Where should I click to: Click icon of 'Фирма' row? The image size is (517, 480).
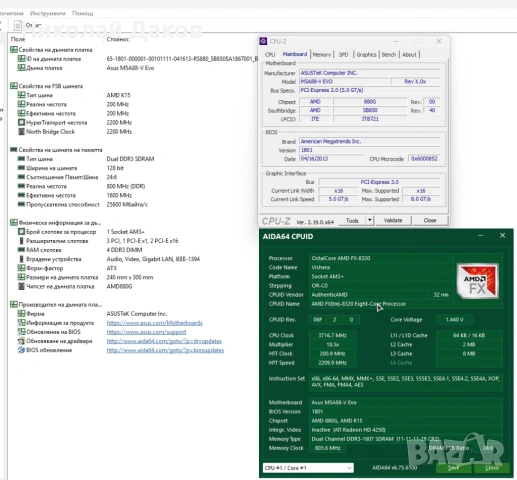click(21, 313)
